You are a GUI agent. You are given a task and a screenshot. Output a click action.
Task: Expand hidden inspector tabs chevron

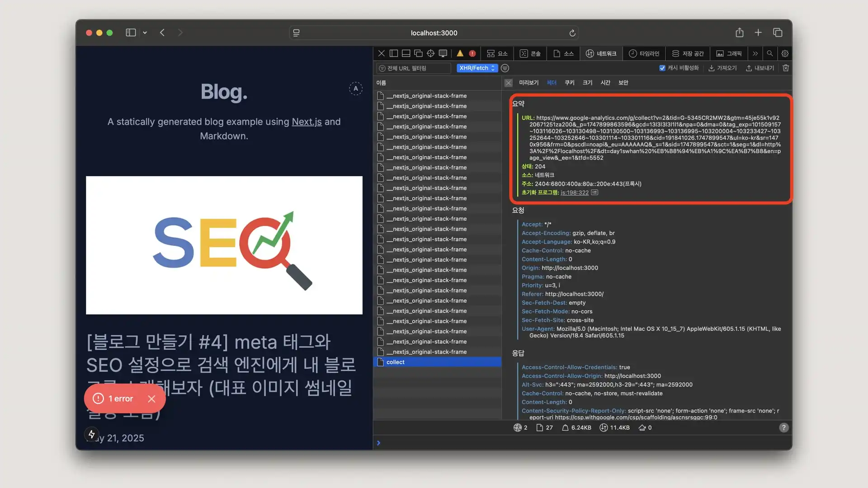(x=755, y=53)
